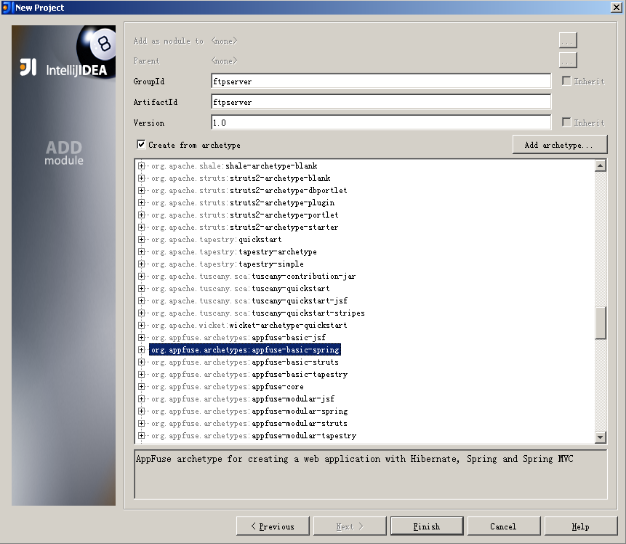This screenshot has width=626, height=544.
Task: Select appfuse-basic-struts archetype
Action: point(245,362)
